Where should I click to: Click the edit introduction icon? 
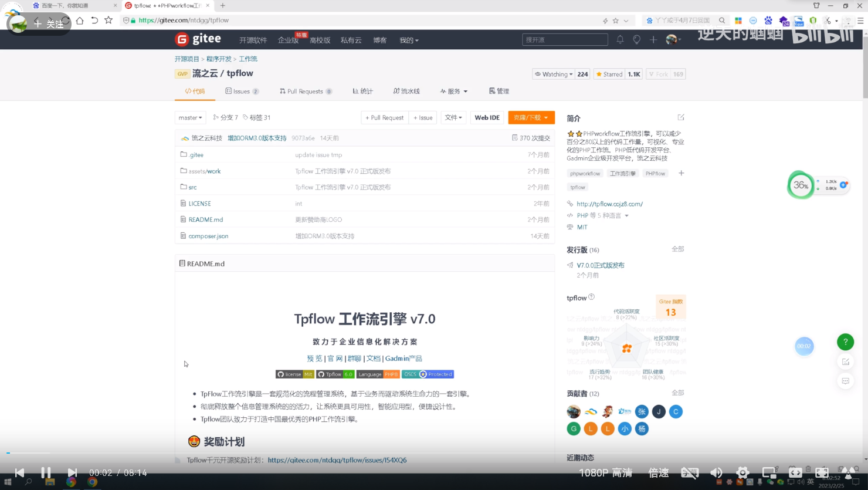pos(681,117)
